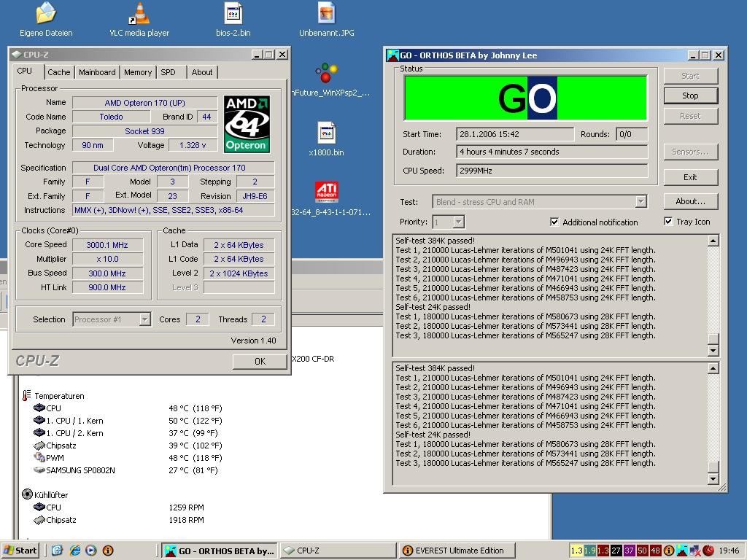Open the Test type dropdown in ORTHOS
The image size is (747, 560).
tap(641, 202)
